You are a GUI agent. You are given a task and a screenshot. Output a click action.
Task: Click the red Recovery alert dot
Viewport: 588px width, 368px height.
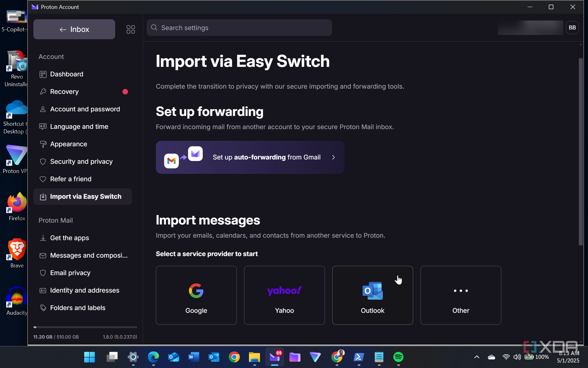click(125, 92)
